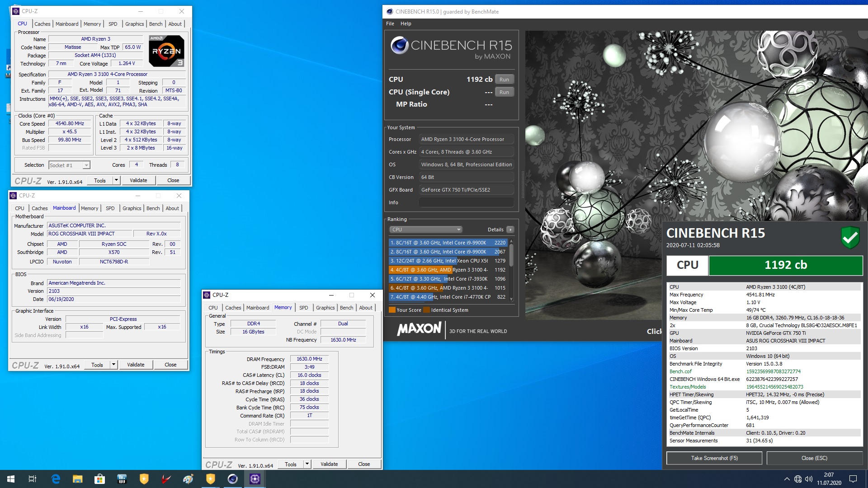This screenshot has width=868, height=488.
Task: Click Run button for CPU test
Action: pyautogui.click(x=504, y=80)
